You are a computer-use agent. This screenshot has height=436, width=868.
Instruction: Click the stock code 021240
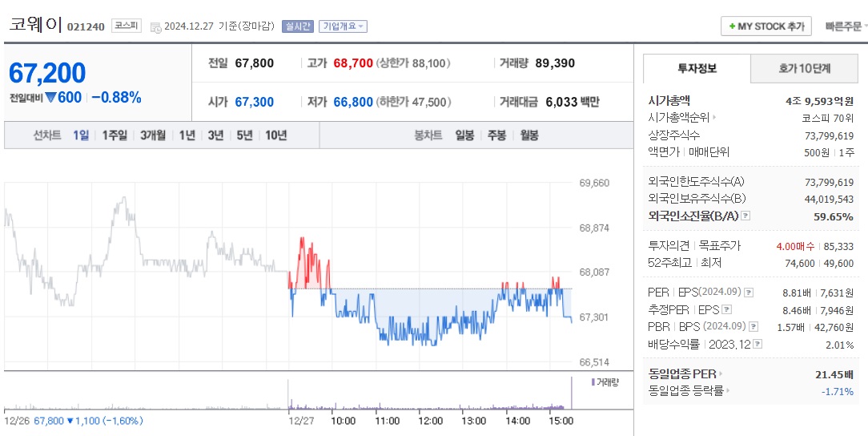point(86,26)
